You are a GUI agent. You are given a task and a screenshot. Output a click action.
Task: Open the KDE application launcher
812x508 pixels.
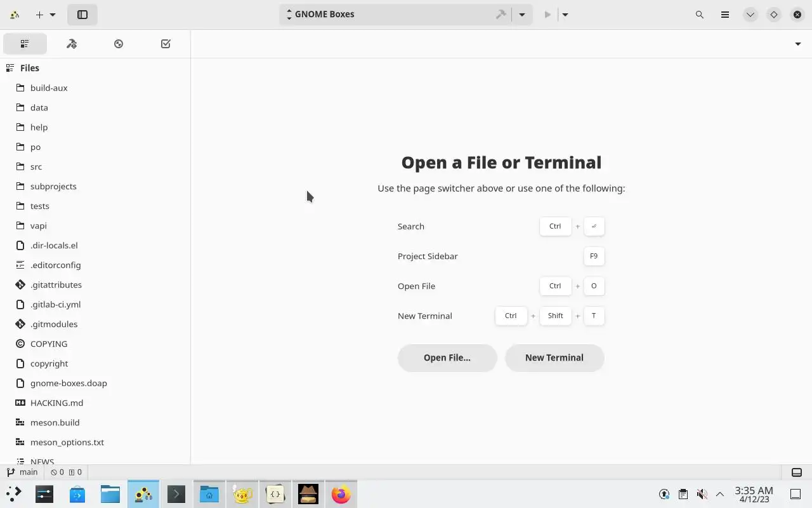point(14,493)
